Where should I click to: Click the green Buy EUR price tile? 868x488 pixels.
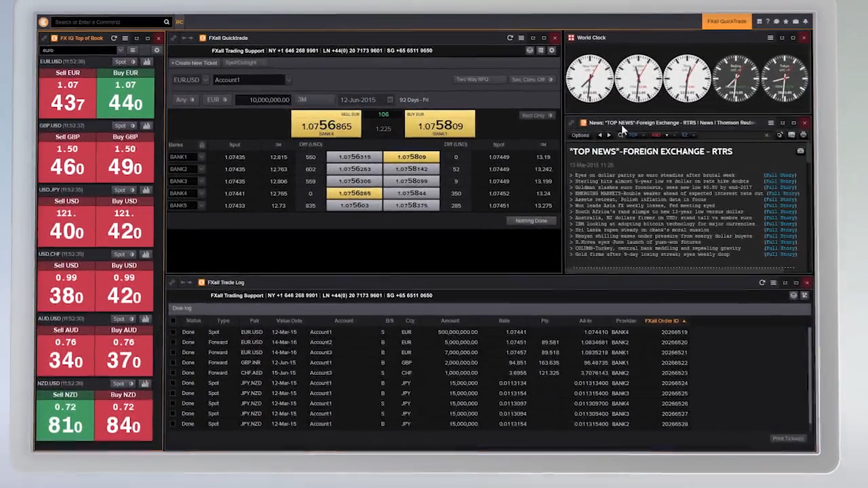(x=125, y=94)
